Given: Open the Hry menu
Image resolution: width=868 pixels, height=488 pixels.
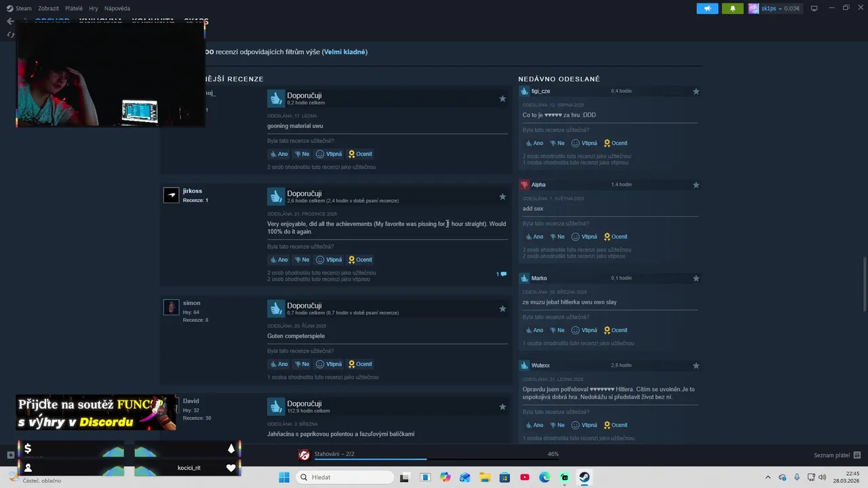Looking at the screenshot, I should 94,8.
